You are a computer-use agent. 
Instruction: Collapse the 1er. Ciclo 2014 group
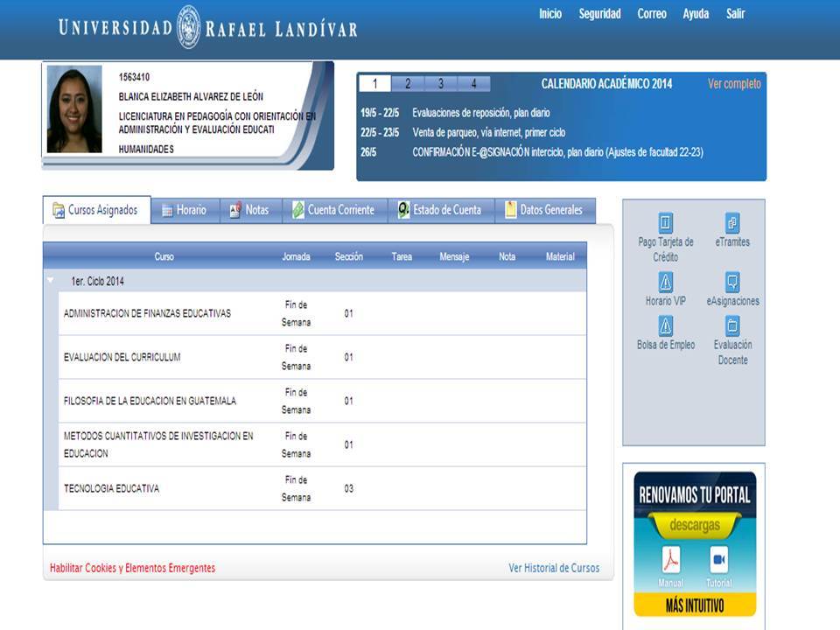51,280
